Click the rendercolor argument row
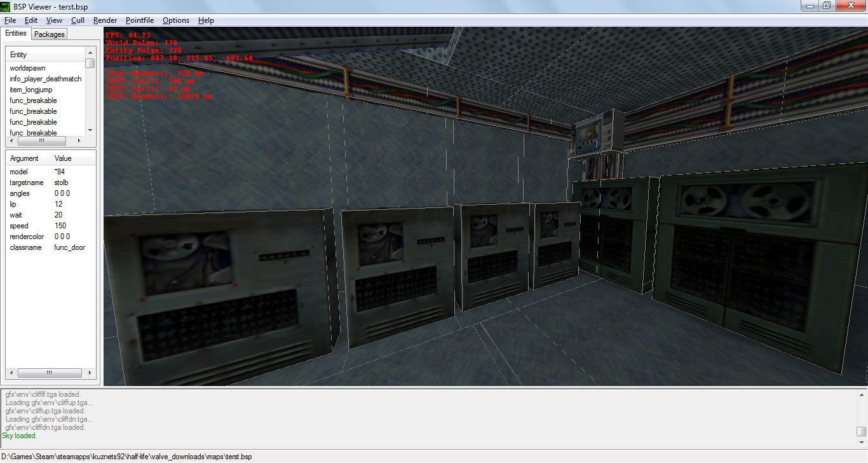 click(51, 237)
